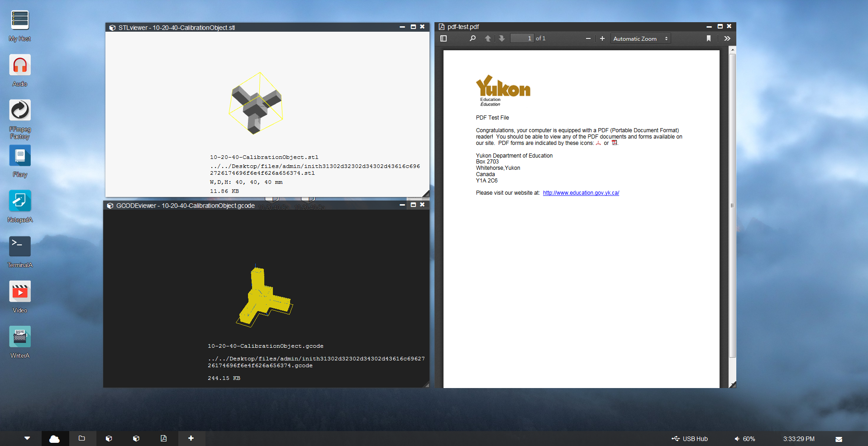Zoom in the PDF document
Viewport: 868px width, 446px height.
pyautogui.click(x=602, y=38)
